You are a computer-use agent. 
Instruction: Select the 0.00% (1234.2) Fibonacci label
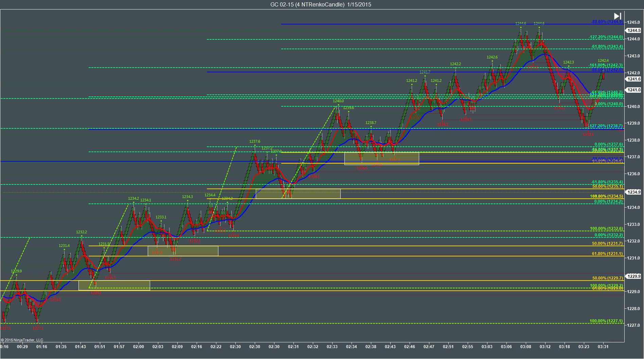click(609, 201)
